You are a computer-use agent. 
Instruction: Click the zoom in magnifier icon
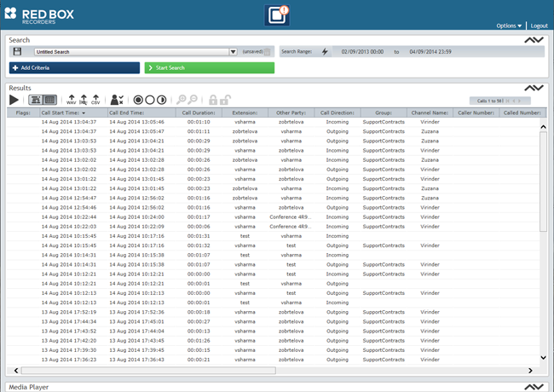[x=182, y=100]
